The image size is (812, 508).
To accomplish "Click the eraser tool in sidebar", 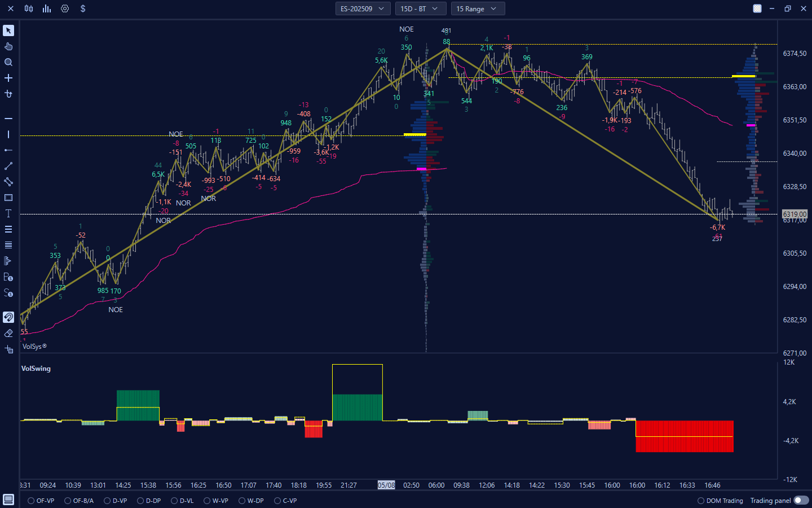I will point(8,333).
